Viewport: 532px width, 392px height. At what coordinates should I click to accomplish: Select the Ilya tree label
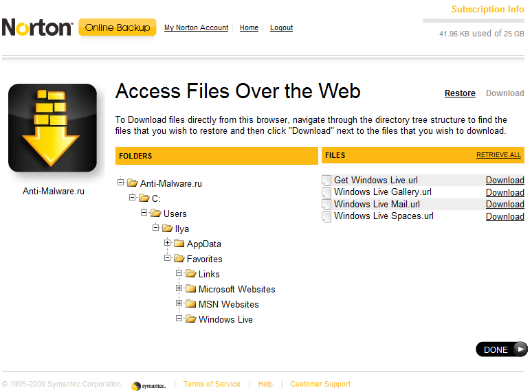(182, 229)
